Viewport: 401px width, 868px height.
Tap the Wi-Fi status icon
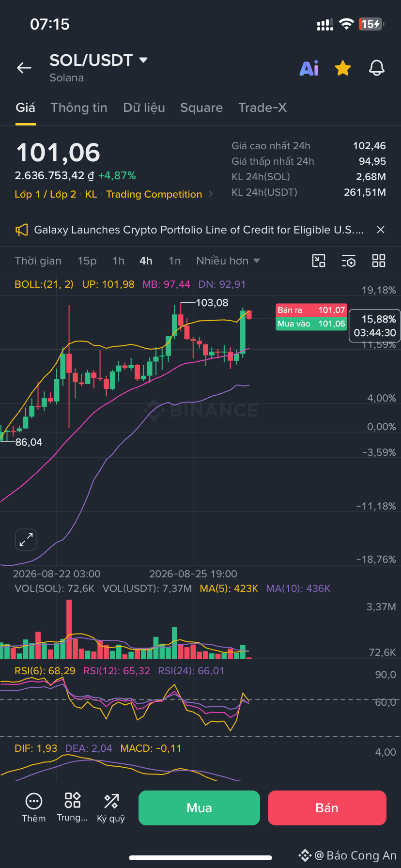pyautogui.click(x=346, y=24)
